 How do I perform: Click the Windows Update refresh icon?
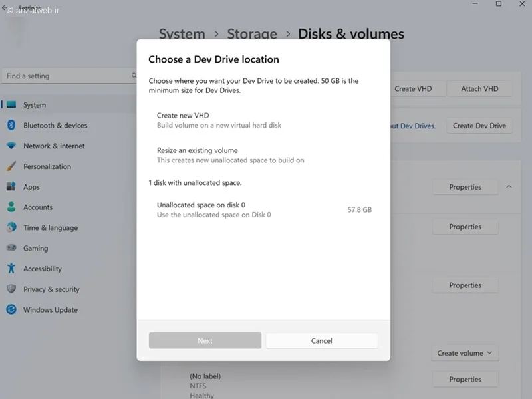pyautogui.click(x=11, y=309)
